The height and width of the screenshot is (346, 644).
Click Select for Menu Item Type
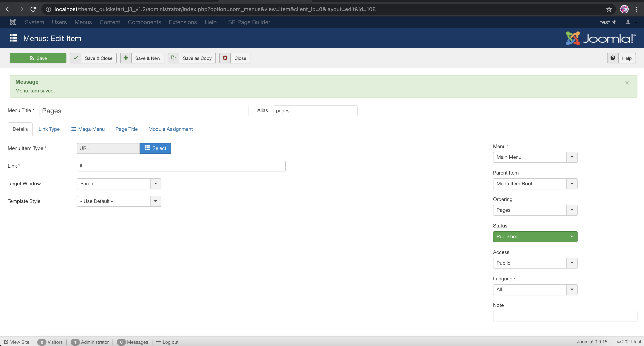[x=155, y=148]
